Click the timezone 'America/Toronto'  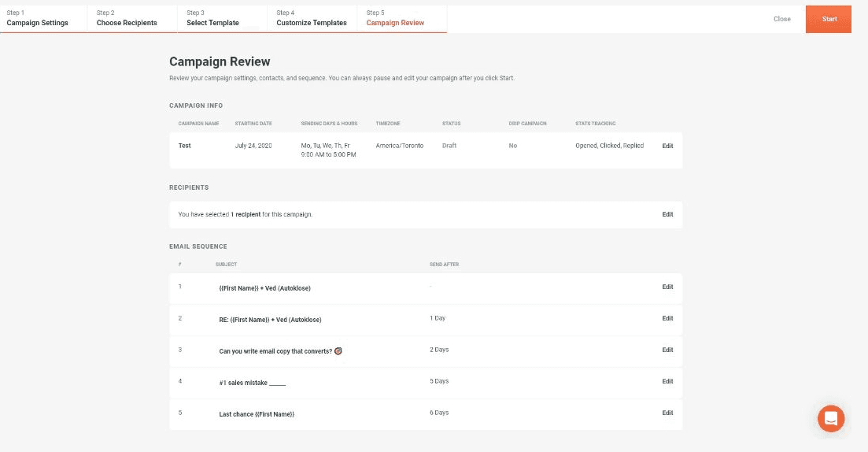[399, 146]
